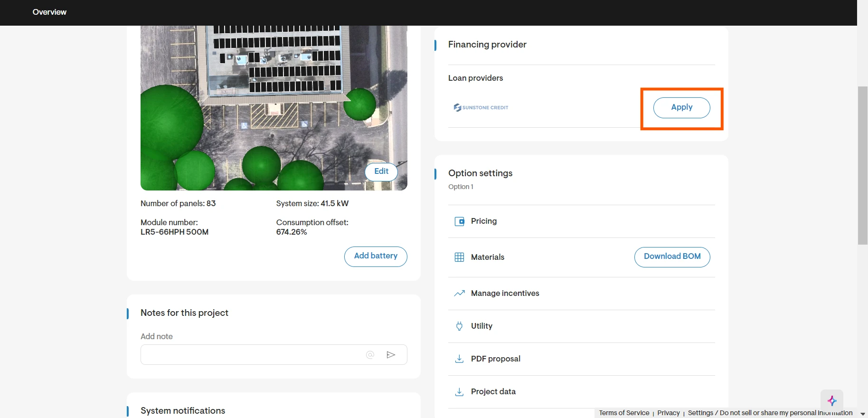Viewport: 868px width, 418px height.
Task: Click the Sunstone Credit logo
Action: pos(481,108)
